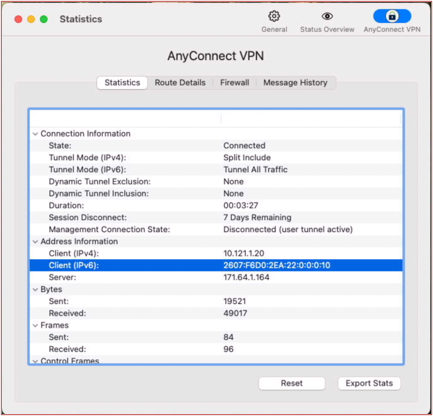The width and height of the screenshot is (433, 416).
Task: Click the Reset button
Action: (292, 383)
